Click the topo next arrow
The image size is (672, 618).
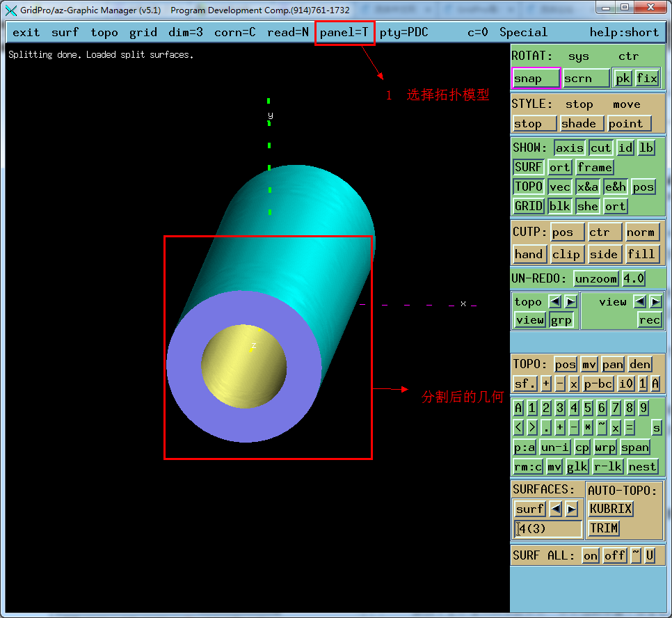click(x=570, y=301)
